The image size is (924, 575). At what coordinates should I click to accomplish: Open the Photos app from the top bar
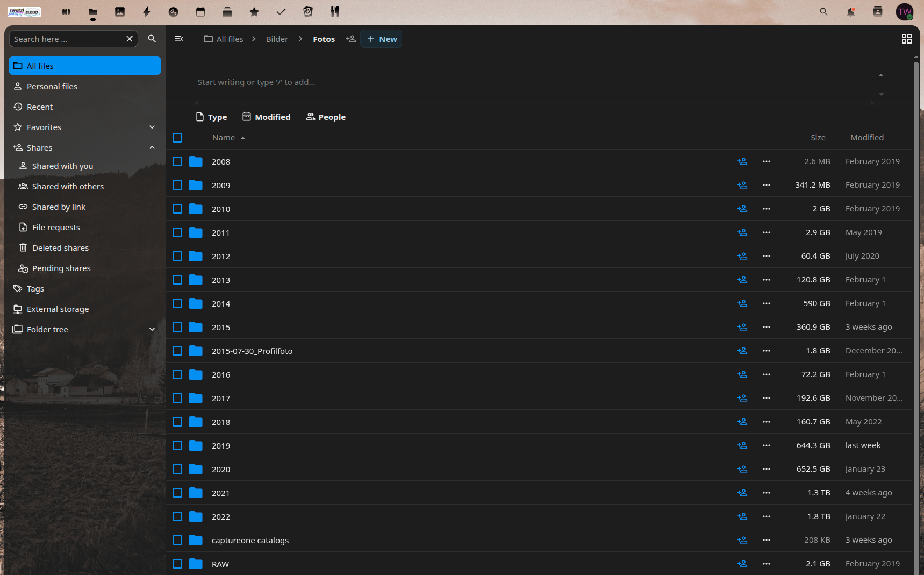(x=120, y=12)
